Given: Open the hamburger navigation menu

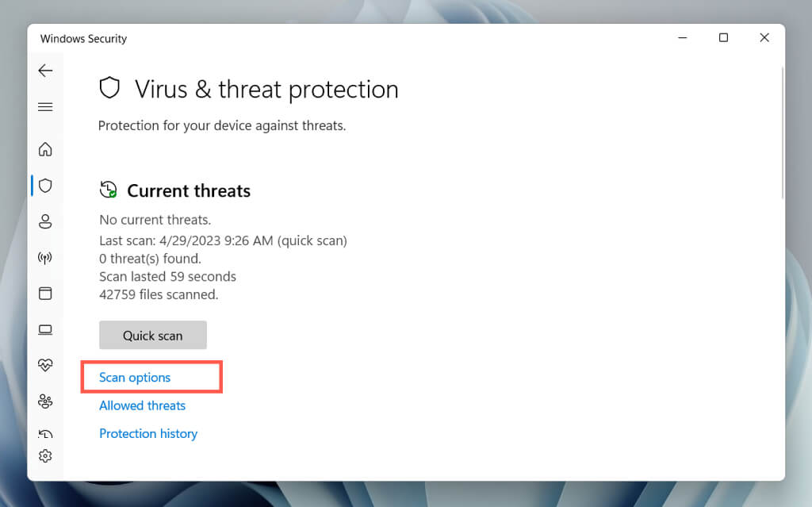Looking at the screenshot, I should [45, 107].
